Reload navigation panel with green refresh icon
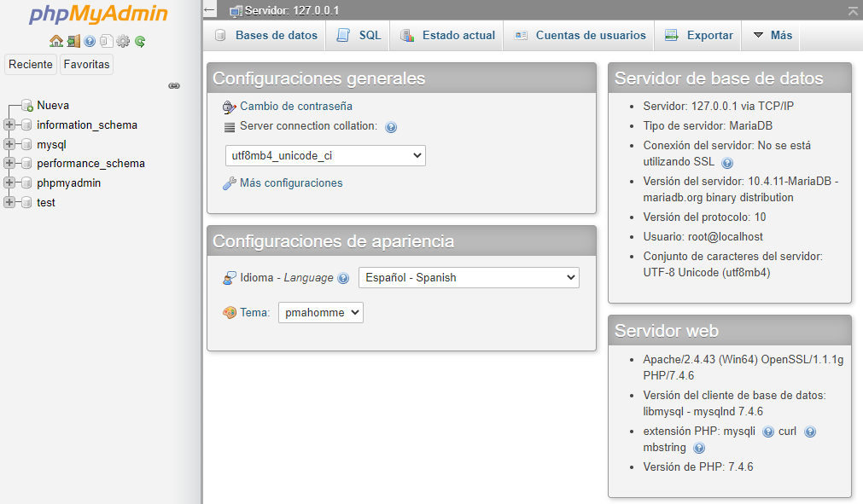 pos(140,41)
